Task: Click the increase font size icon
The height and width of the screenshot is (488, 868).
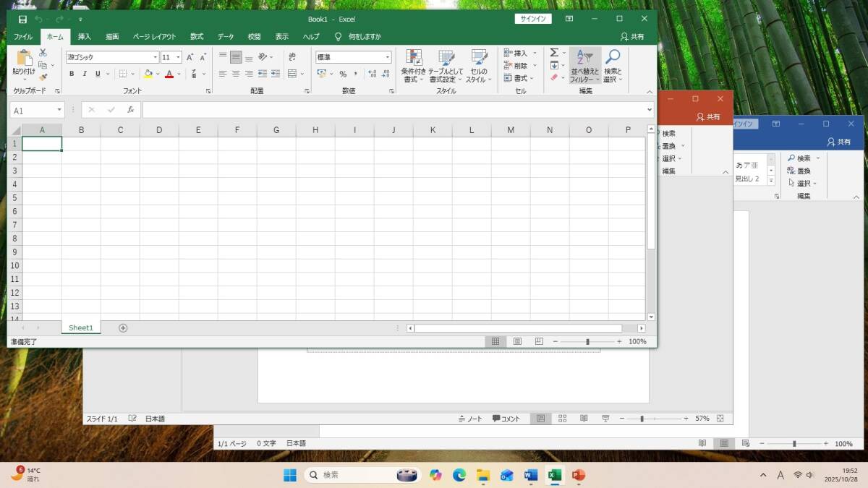Action: 190,57
